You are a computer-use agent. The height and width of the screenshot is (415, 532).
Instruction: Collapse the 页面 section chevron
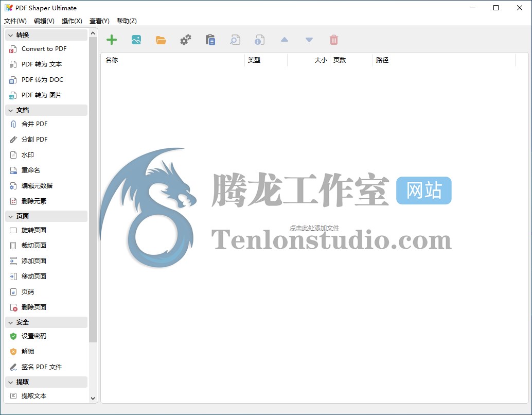(10, 216)
